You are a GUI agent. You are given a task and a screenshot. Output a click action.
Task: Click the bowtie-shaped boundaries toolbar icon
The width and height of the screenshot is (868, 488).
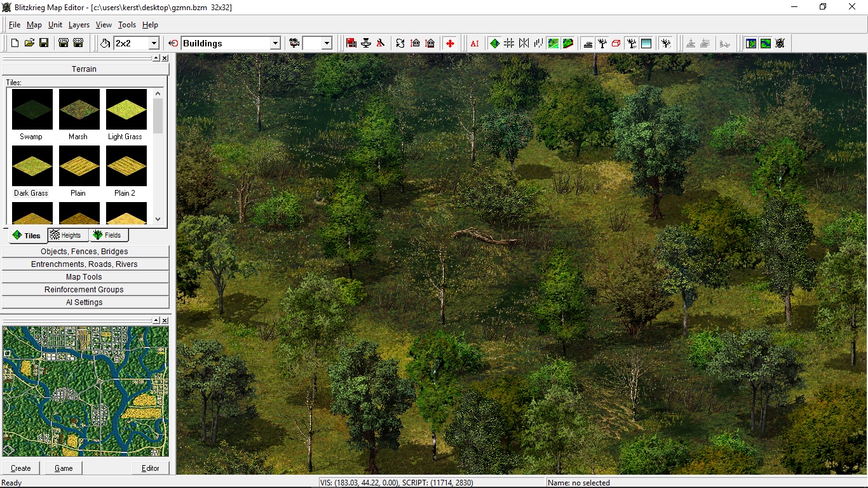tap(524, 43)
